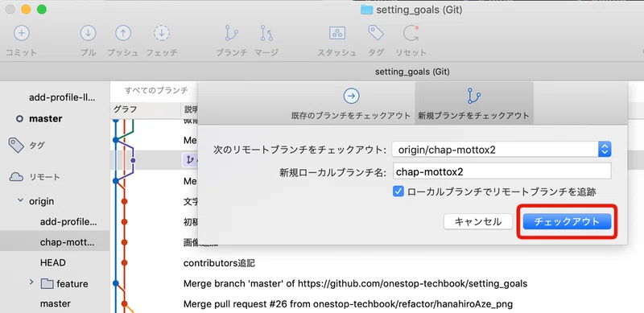Click the Commit (コミット) toolbar icon
Viewport: 644px width, 313px height.
point(22,33)
